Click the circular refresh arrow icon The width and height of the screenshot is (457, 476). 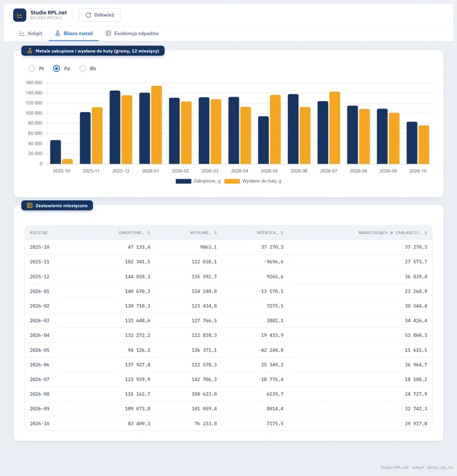click(x=88, y=15)
